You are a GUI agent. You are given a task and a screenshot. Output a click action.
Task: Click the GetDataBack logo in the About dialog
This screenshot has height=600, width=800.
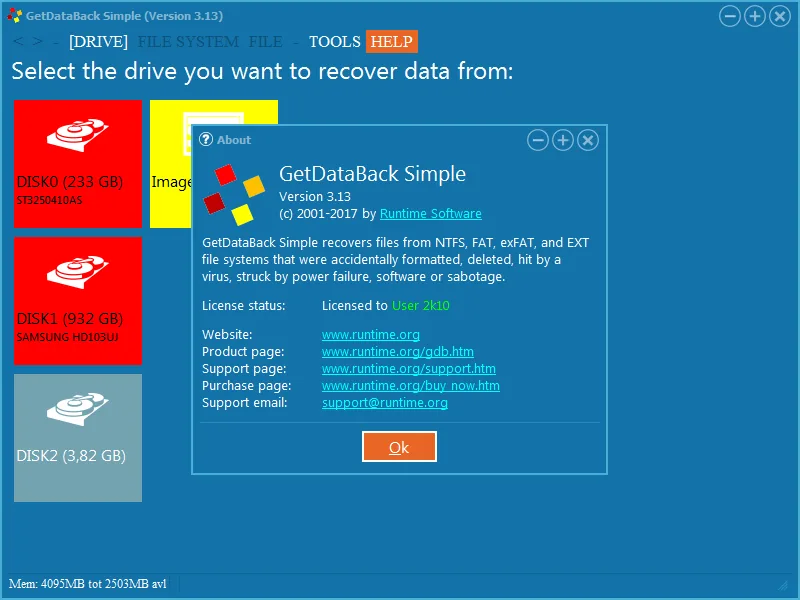tap(234, 194)
